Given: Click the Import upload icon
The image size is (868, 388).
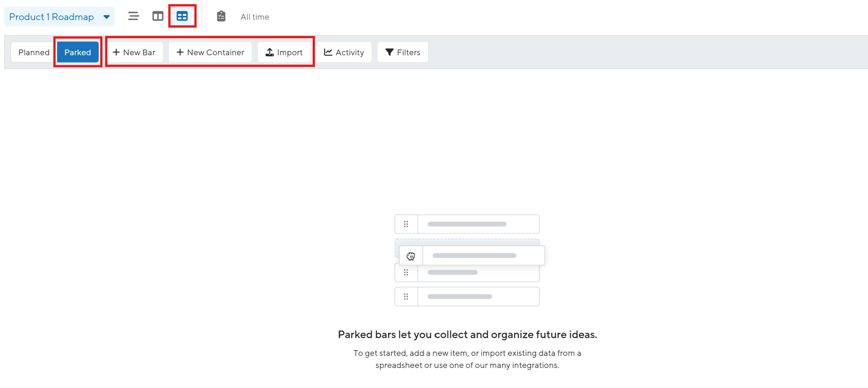Looking at the screenshot, I should tap(270, 52).
